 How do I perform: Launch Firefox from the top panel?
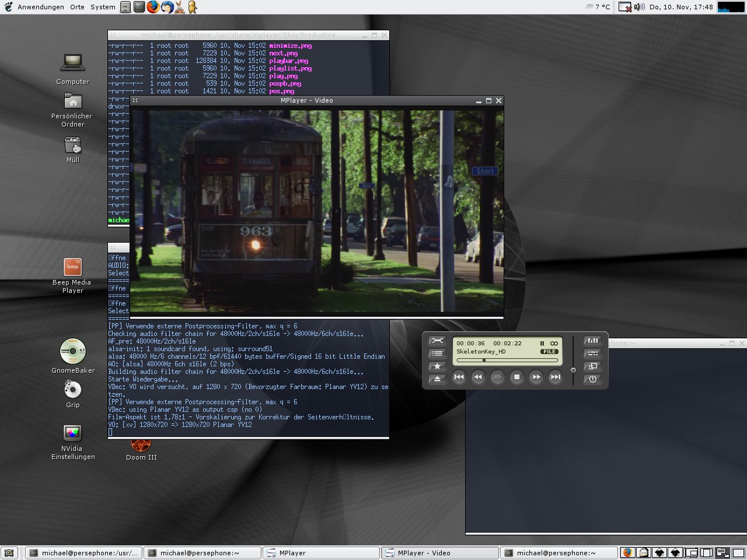(153, 7)
